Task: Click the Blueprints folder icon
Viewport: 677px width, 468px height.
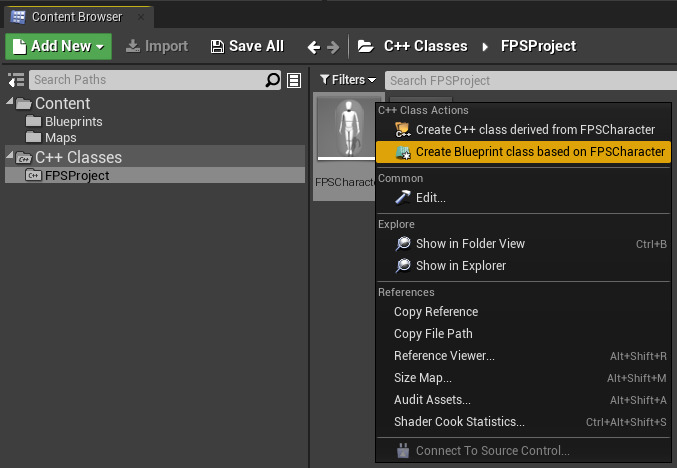Action: click(x=34, y=121)
